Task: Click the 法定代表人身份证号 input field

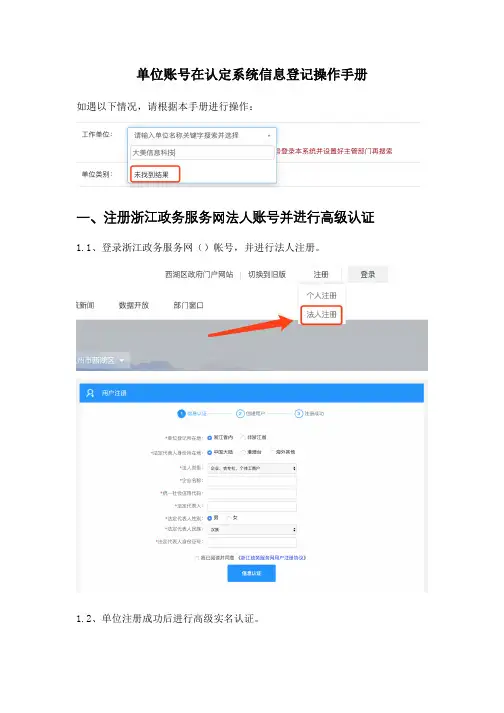Action: point(252,542)
